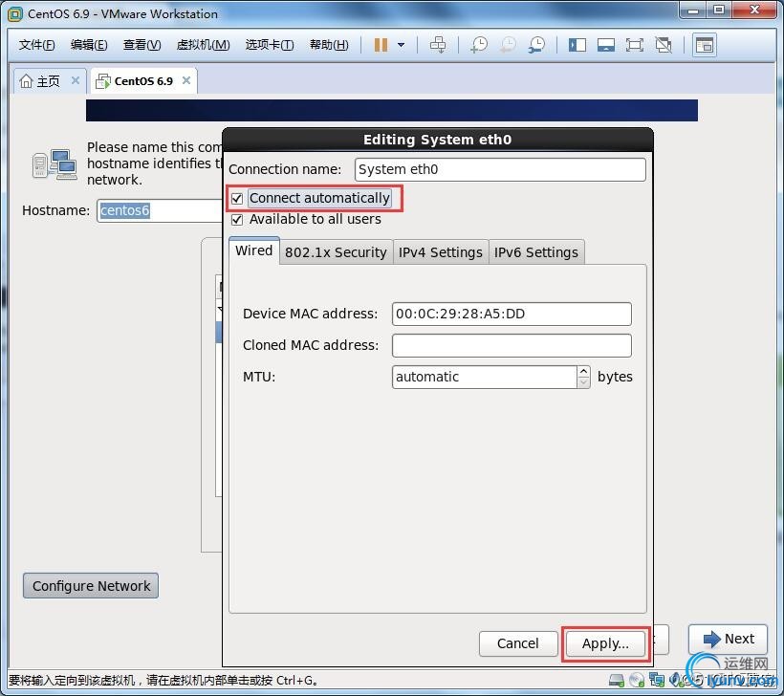Close the 主页 tab
Screen dimensions: 784x696
click(x=76, y=80)
